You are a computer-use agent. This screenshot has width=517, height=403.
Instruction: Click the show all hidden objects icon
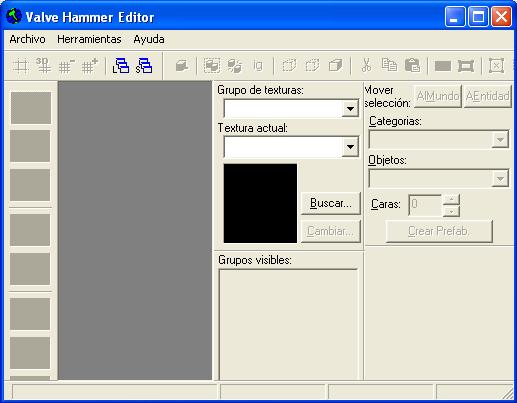(x=335, y=66)
